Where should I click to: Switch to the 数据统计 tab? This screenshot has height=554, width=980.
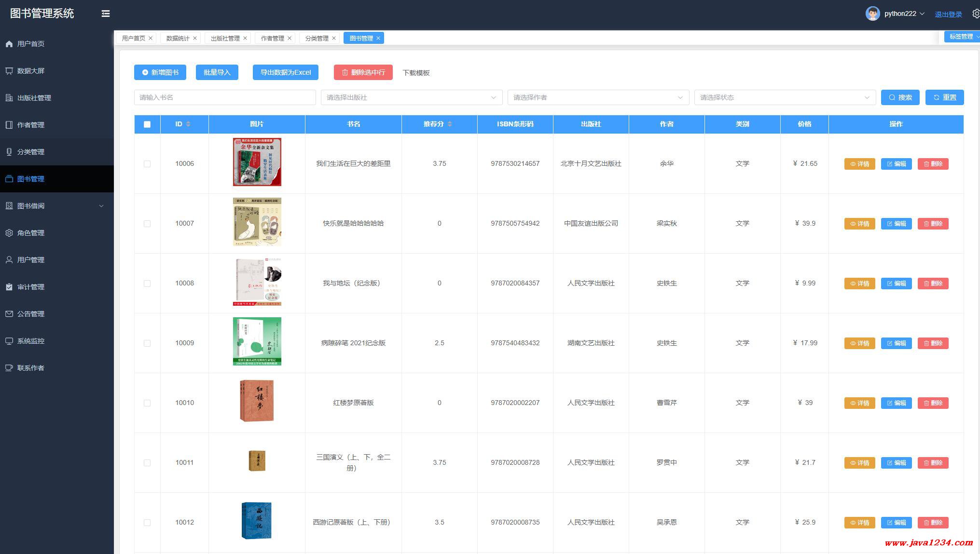point(178,38)
